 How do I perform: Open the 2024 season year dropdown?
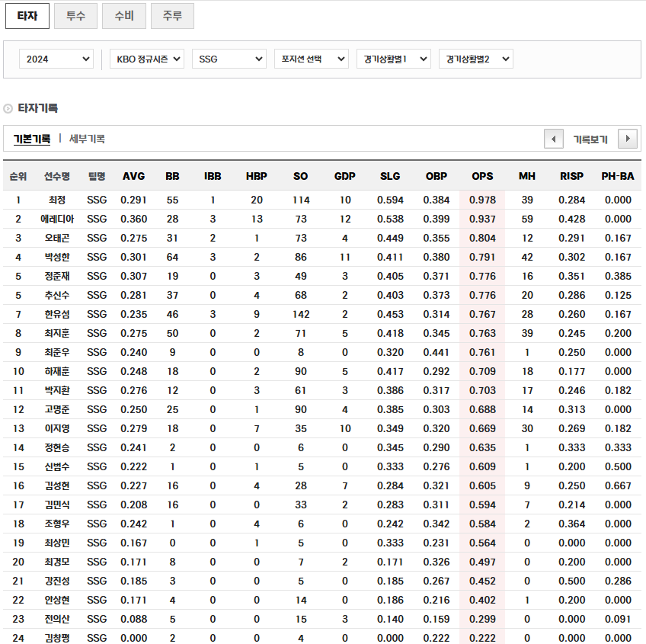(x=56, y=59)
